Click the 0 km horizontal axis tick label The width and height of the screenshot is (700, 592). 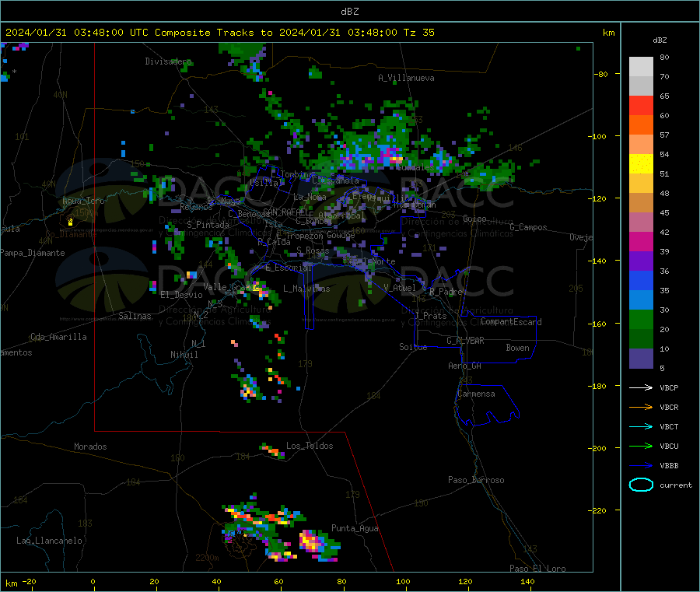tap(93, 581)
